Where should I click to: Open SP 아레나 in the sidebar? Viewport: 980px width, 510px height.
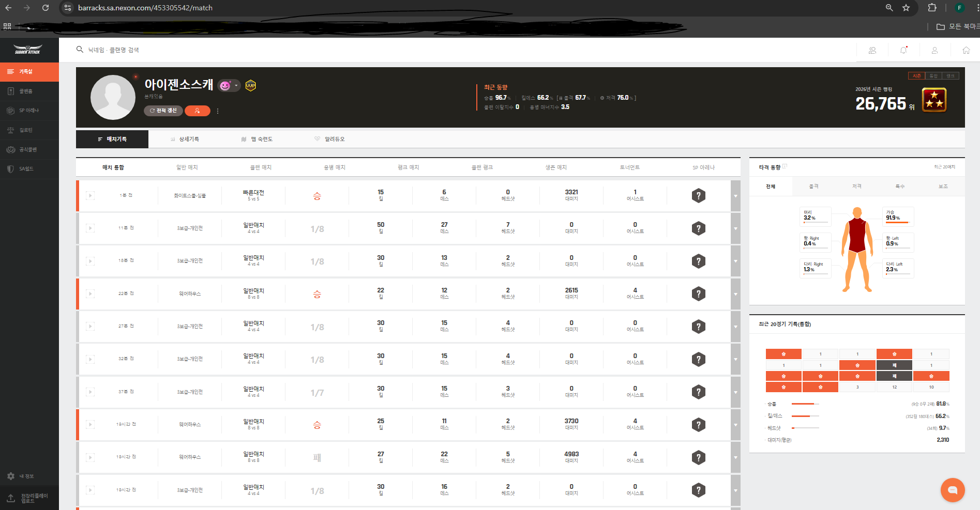point(29,111)
